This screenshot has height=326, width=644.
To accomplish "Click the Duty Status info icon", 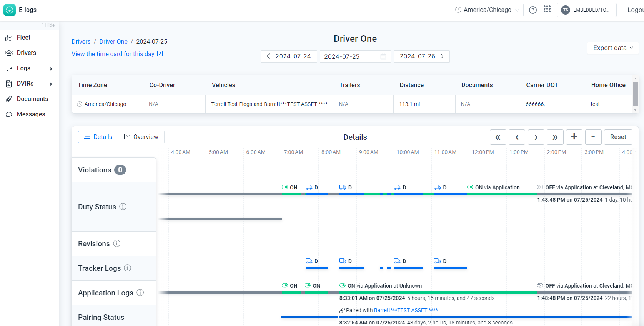I will pos(123,207).
